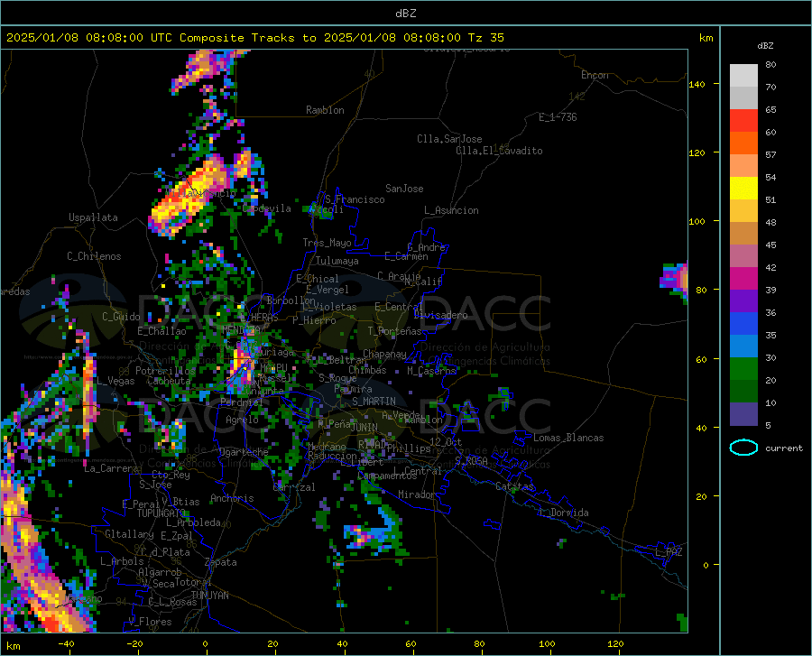The width and height of the screenshot is (812, 656).
Task: Select the pink swatch between 45 and 42
Action: [743, 256]
